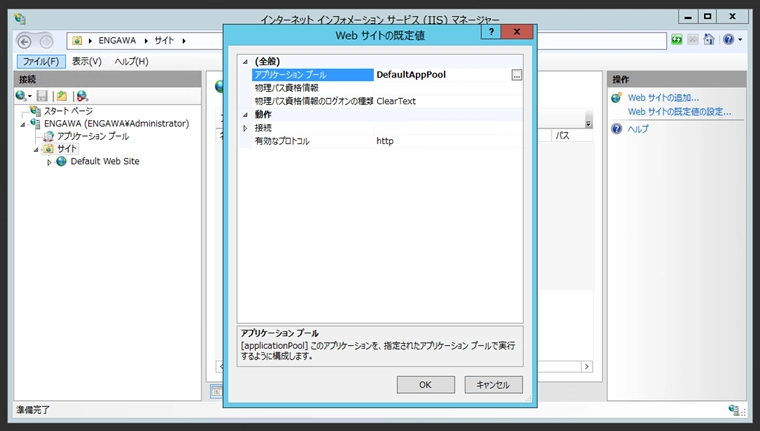Image resolution: width=760 pixels, height=431 pixels.
Task: Click the ヘルプ link in the Actions pane
Action: [638, 129]
